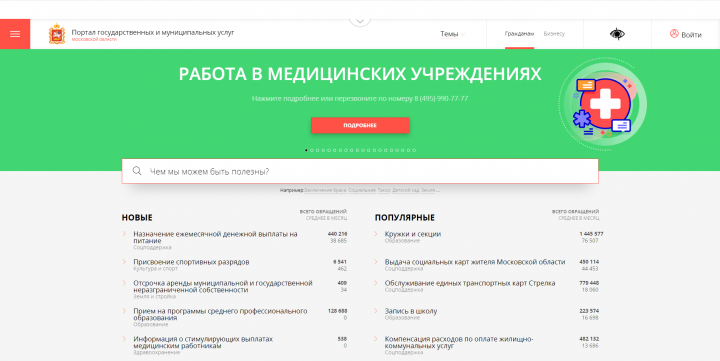Screen dimensions: 720x361
Task: Switch to the Бизнесу tab
Action: pos(554,34)
